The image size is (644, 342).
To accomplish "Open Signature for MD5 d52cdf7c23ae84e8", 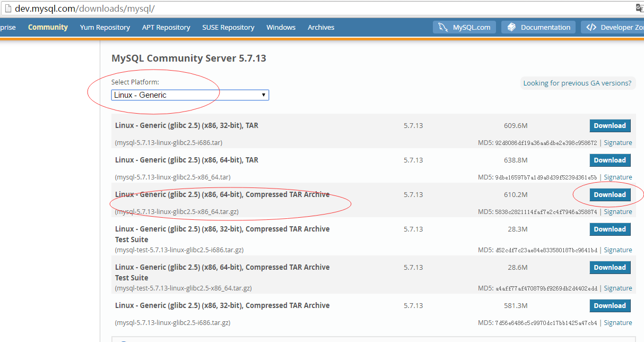I will [618, 250].
